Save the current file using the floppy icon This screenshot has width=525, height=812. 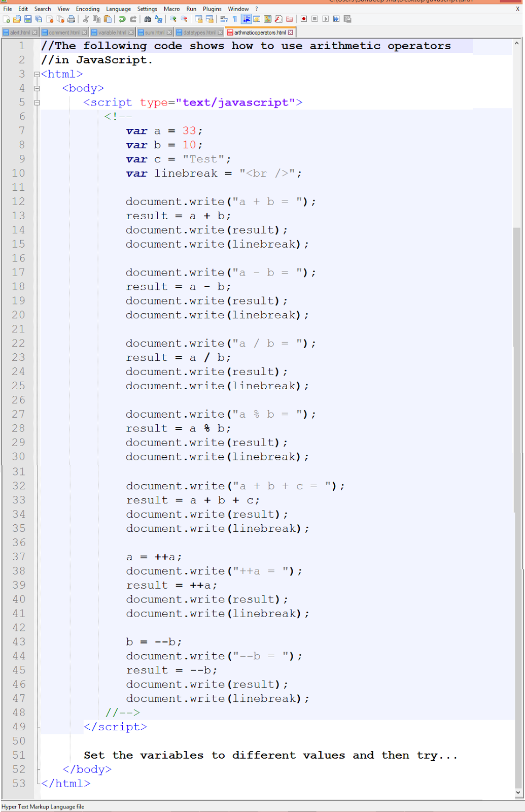coord(27,19)
